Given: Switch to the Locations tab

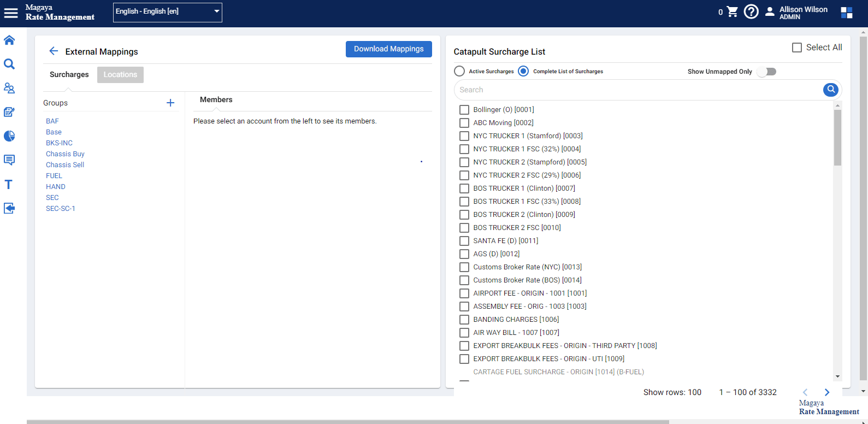Looking at the screenshot, I should (120, 75).
